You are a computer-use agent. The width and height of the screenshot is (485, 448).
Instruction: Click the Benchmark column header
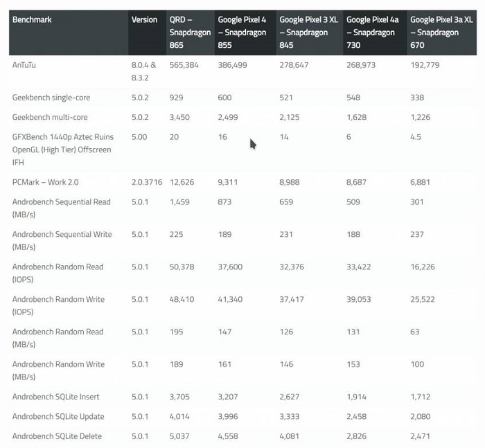tap(33, 20)
